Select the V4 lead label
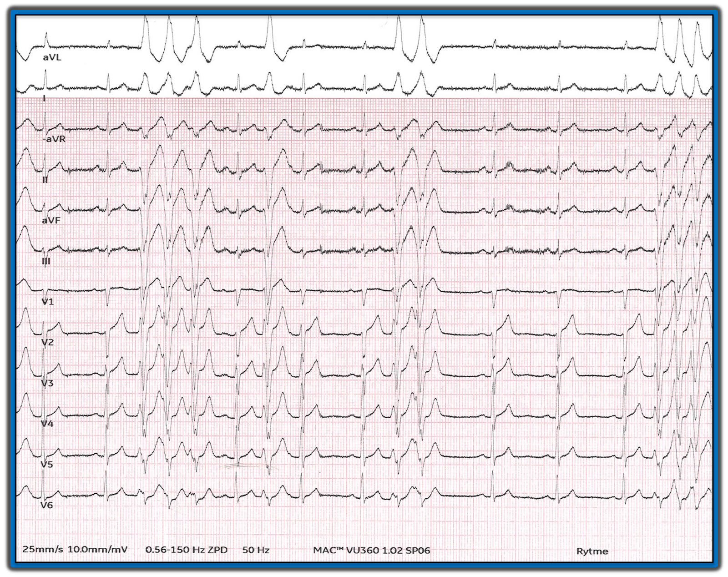 (47, 424)
